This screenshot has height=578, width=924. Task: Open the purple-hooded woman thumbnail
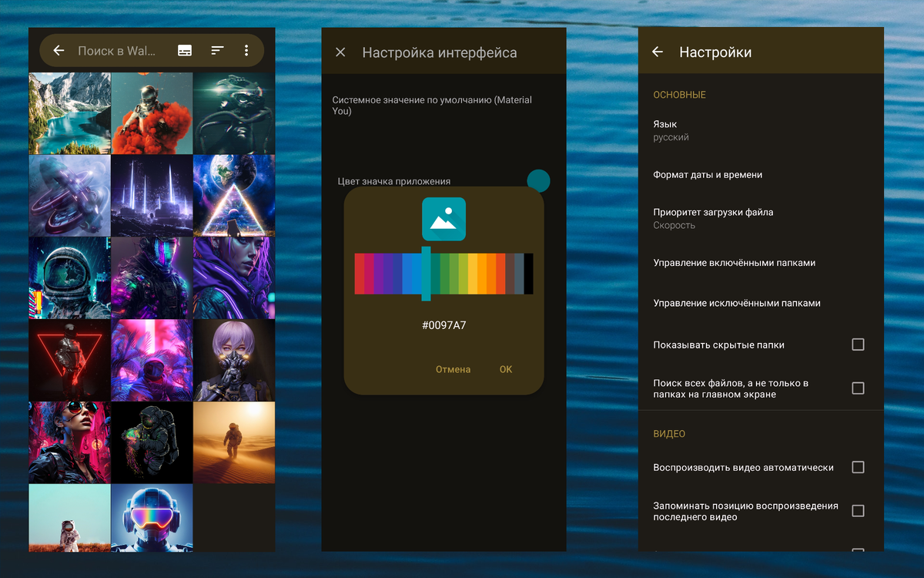pyautogui.click(x=234, y=278)
